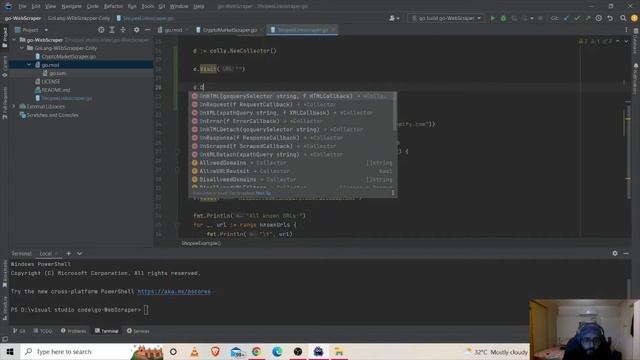Add a new terminal session
The width and height of the screenshot is (640, 360).
point(68,254)
